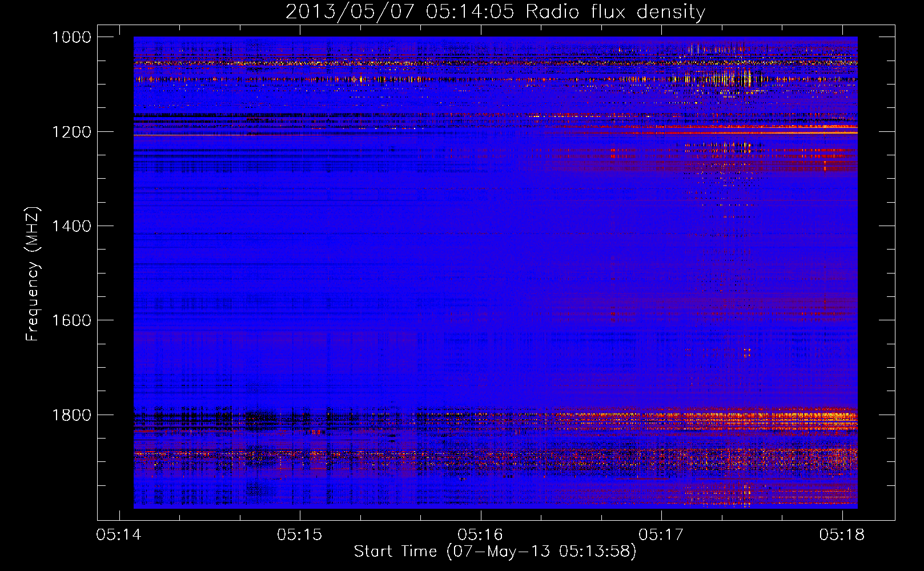The width and height of the screenshot is (924, 571).
Task: Click the 05:18 time tick label
Action: 842,534
